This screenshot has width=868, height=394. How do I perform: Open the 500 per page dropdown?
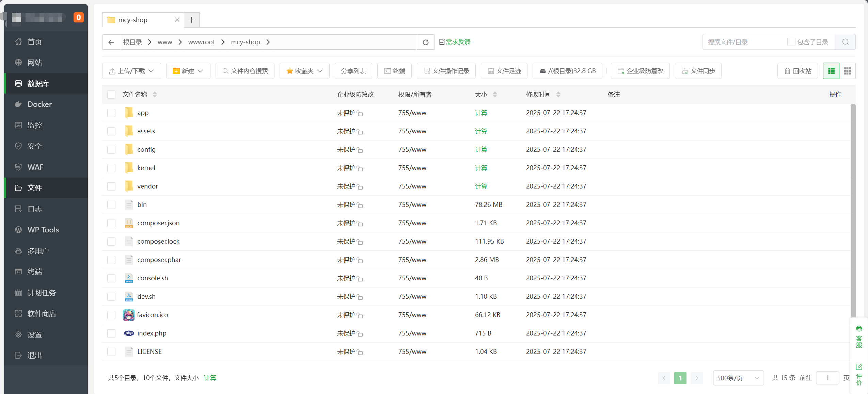(738, 378)
